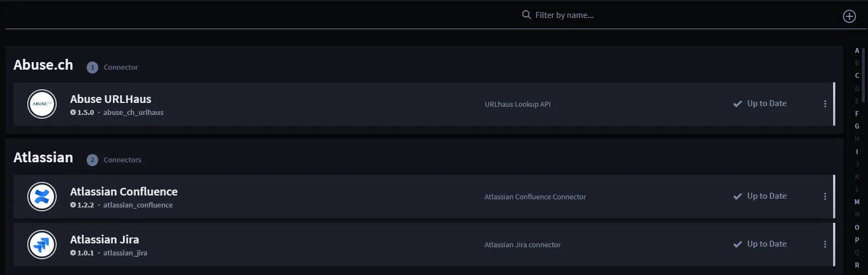Click the Abuse.ch connector count badge
Screen dimensions: 868x275
click(92, 68)
